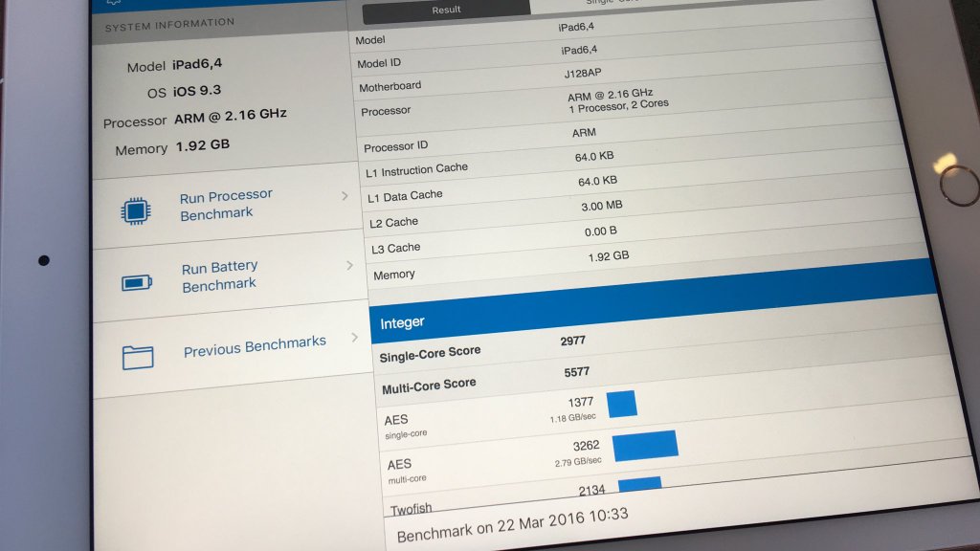The width and height of the screenshot is (980, 551).
Task: Start Run Battery Benchmark text link
Action: point(219,275)
